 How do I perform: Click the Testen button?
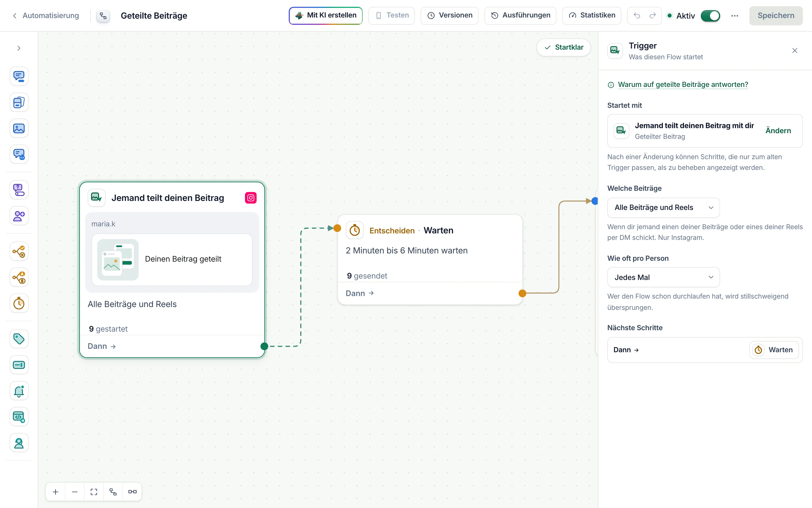[392, 16]
